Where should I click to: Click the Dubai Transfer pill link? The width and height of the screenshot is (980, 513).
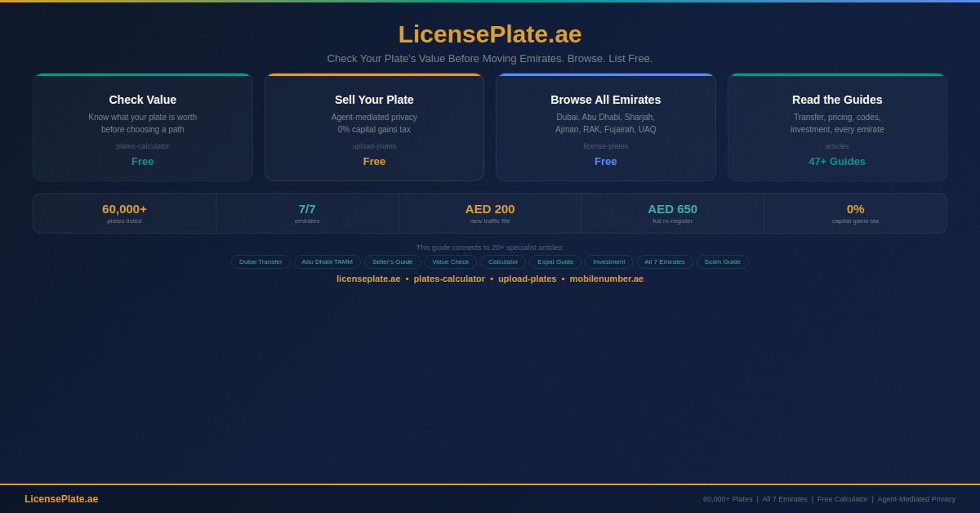click(261, 261)
